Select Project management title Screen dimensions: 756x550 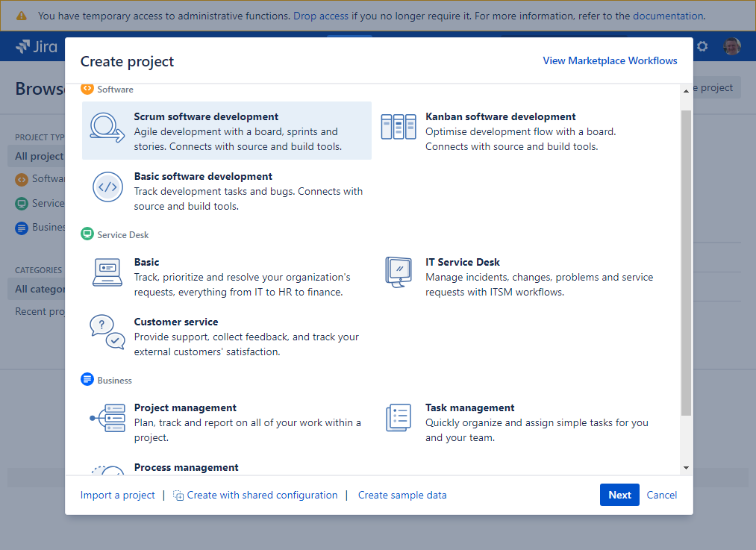185,407
